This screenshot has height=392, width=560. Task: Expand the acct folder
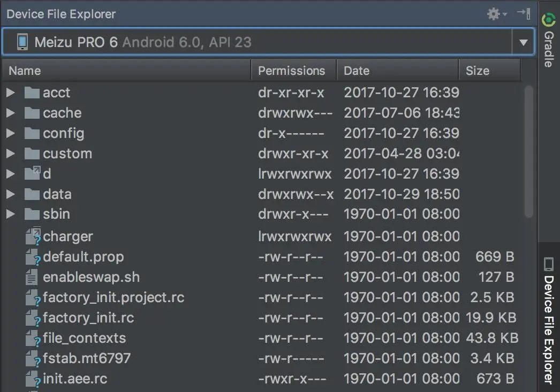tap(10, 93)
